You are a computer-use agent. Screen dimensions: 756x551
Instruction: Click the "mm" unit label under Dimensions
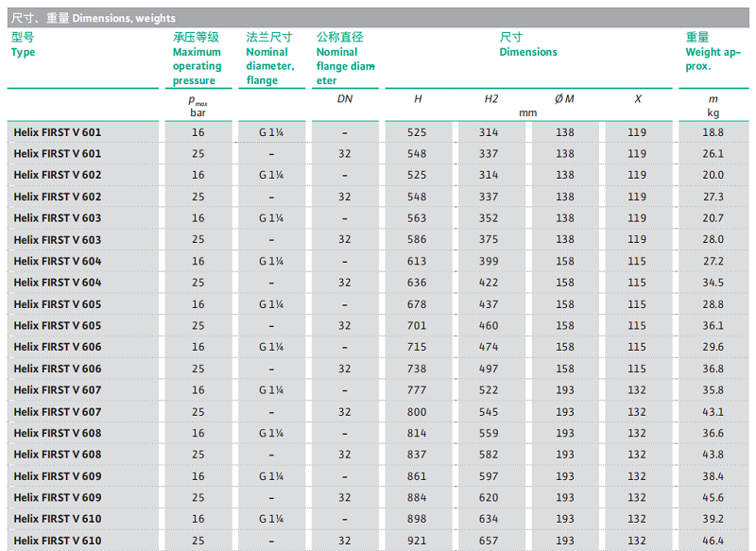coord(528,112)
